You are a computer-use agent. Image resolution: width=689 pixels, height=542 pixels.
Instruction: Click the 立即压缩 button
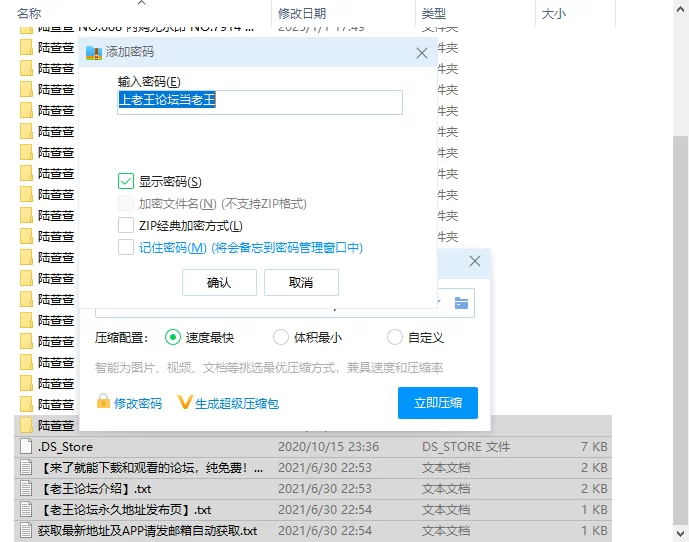(437, 402)
